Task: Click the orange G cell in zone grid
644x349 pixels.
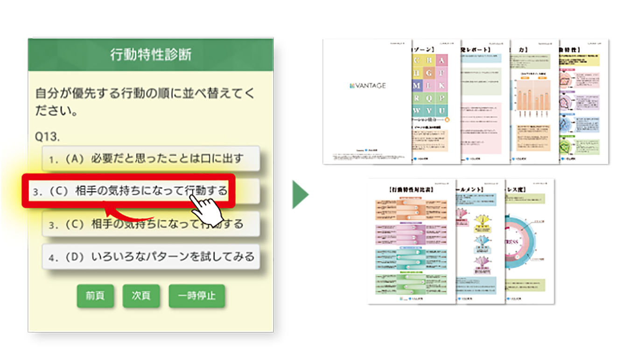Action: click(429, 73)
